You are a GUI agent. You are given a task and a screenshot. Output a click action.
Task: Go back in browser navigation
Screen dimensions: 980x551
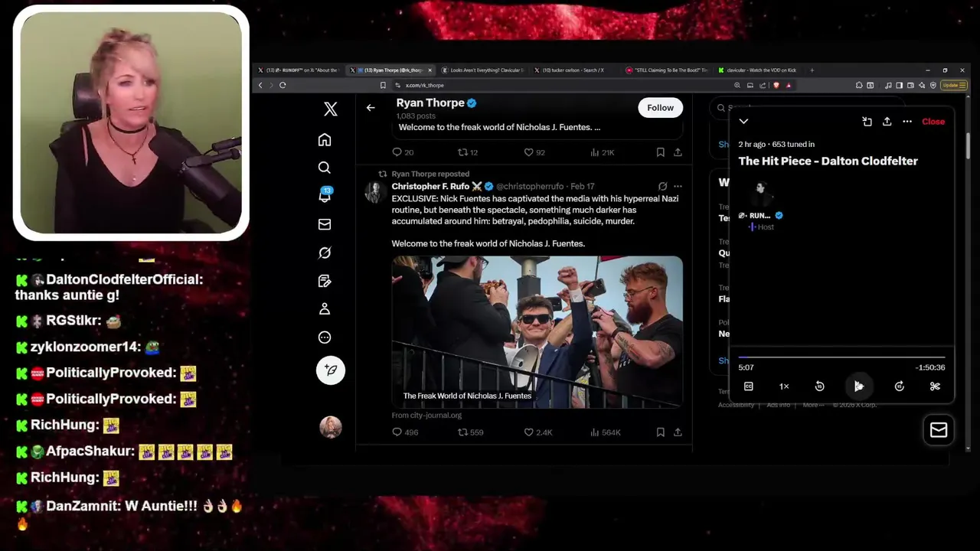tap(260, 85)
